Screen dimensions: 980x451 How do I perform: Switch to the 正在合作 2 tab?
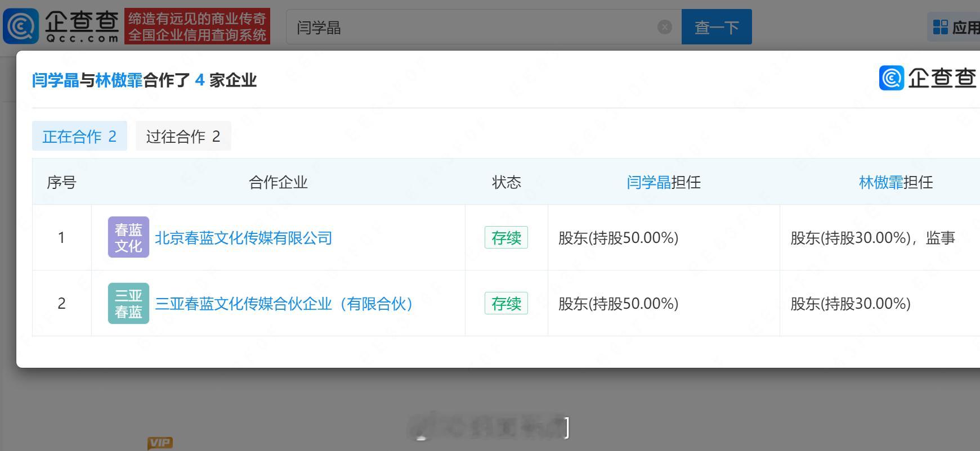click(79, 136)
